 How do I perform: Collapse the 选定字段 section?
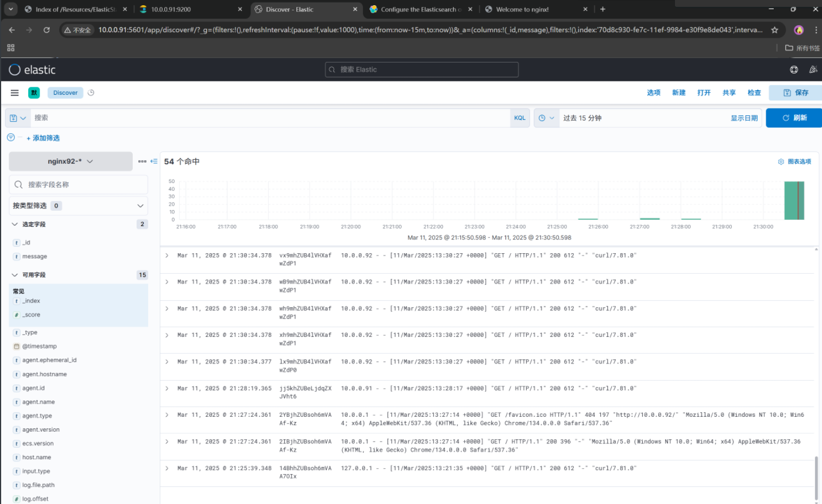[15, 224]
